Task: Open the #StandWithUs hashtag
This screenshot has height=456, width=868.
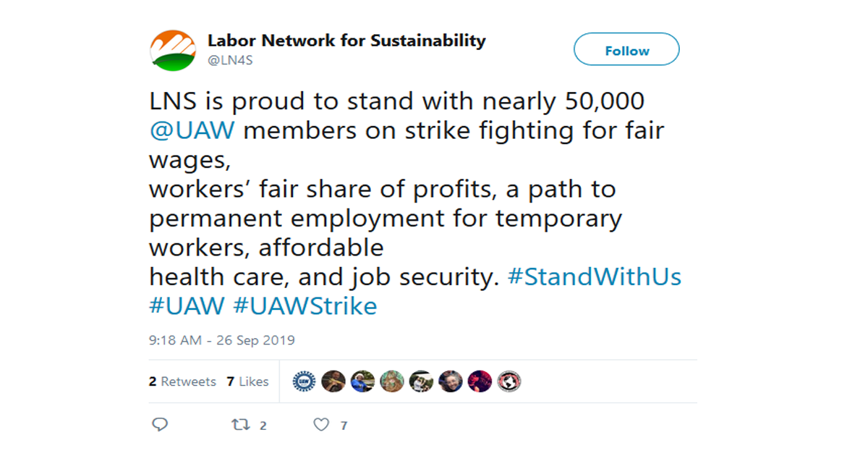Action: 595,276
